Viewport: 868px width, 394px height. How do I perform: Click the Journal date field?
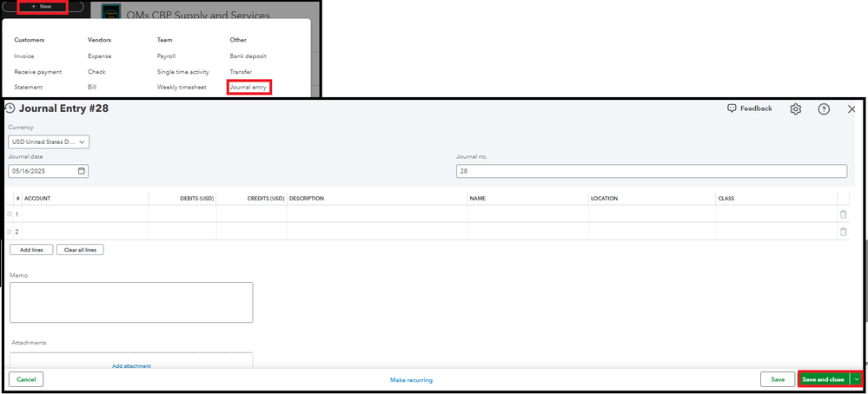pyautogui.click(x=48, y=171)
